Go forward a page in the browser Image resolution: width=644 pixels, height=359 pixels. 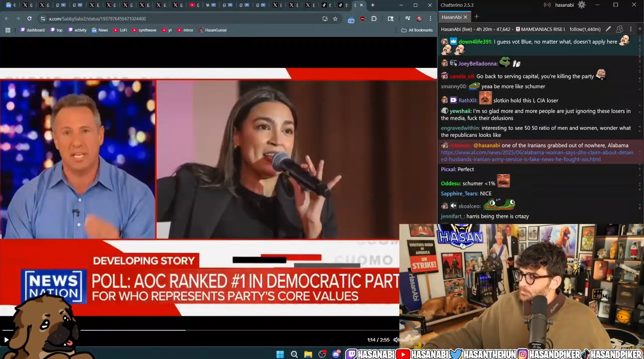click(x=18, y=19)
